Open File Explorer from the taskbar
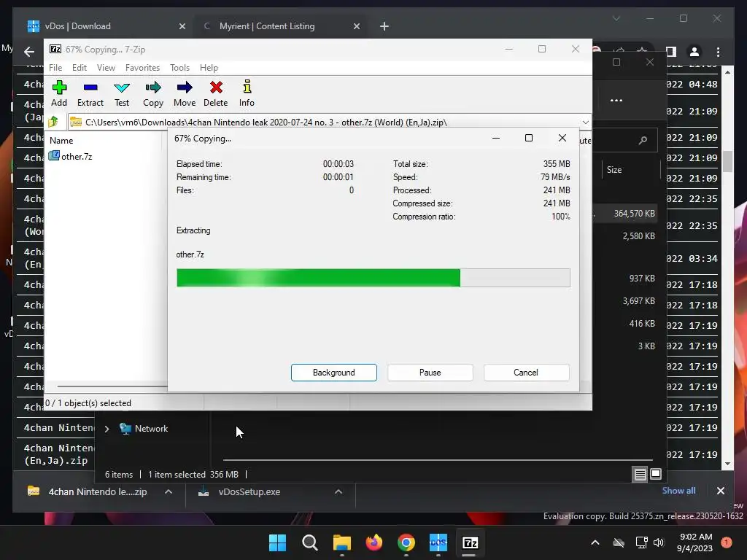This screenshot has width=747, height=560. (x=341, y=542)
